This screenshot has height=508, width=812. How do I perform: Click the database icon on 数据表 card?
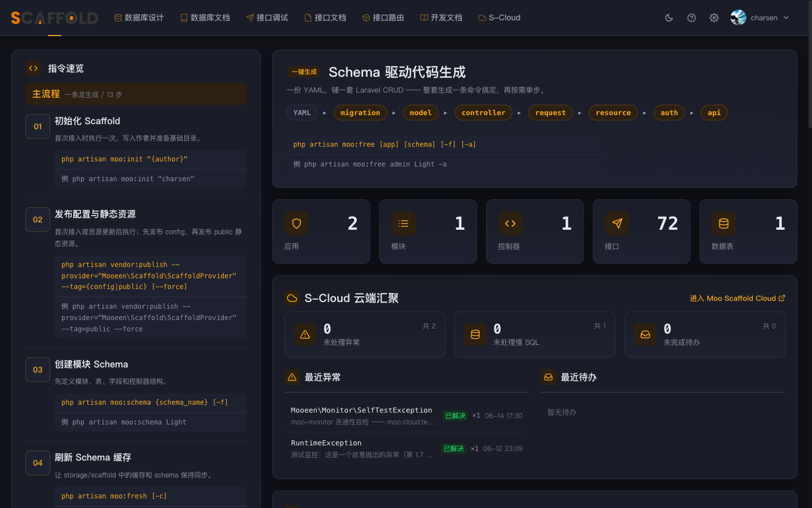coord(723,224)
